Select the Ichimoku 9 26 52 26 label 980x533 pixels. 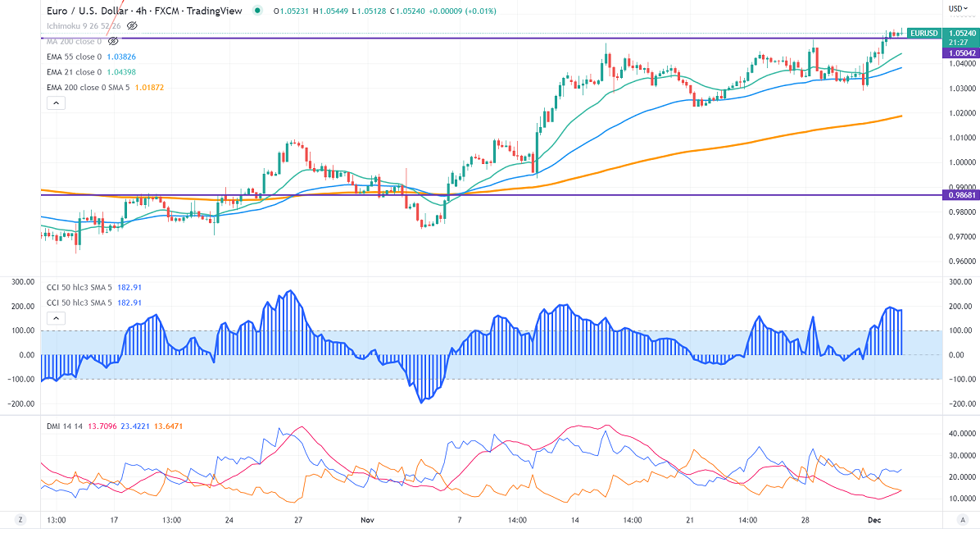pos(84,26)
